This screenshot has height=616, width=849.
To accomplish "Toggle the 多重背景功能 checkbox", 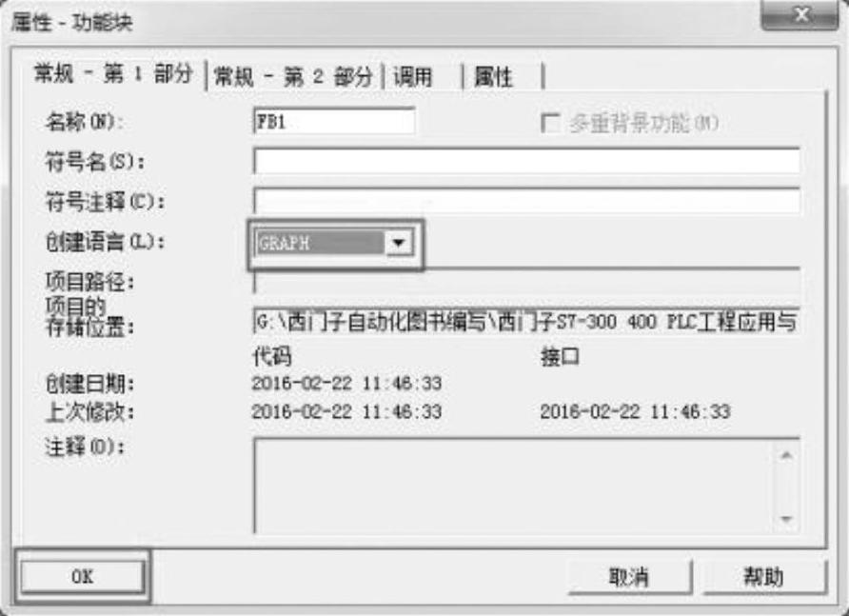I will (x=550, y=123).
